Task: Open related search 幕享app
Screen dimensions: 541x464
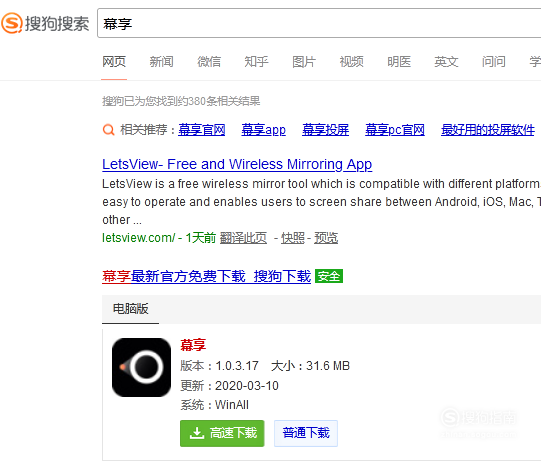Action: point(264,130)
